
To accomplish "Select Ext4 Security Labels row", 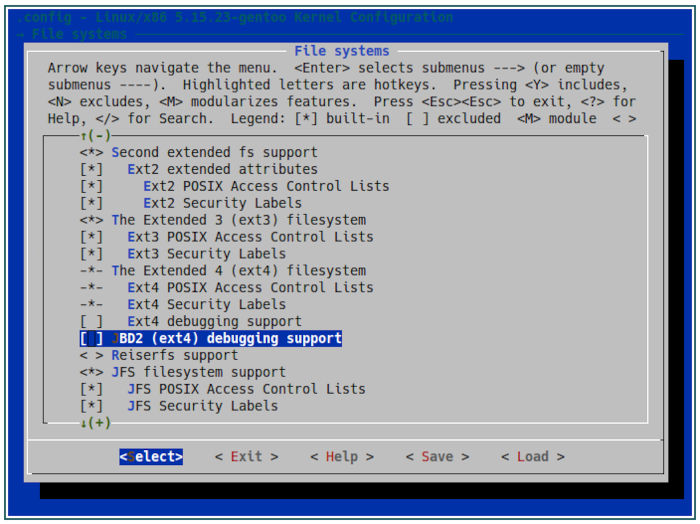I will [183, 305].
